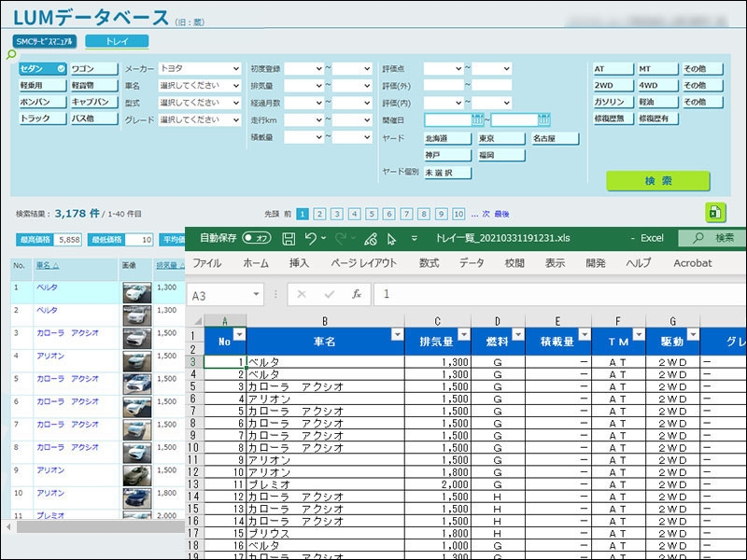
Task: Open the メーカー dropdown showing トヨタ
Action: 200,68
